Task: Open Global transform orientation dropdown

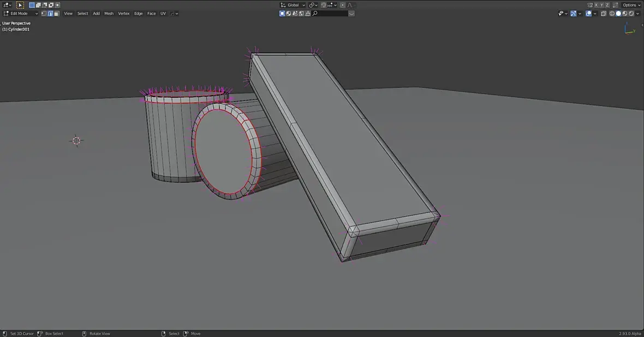Action: (293, 5)
